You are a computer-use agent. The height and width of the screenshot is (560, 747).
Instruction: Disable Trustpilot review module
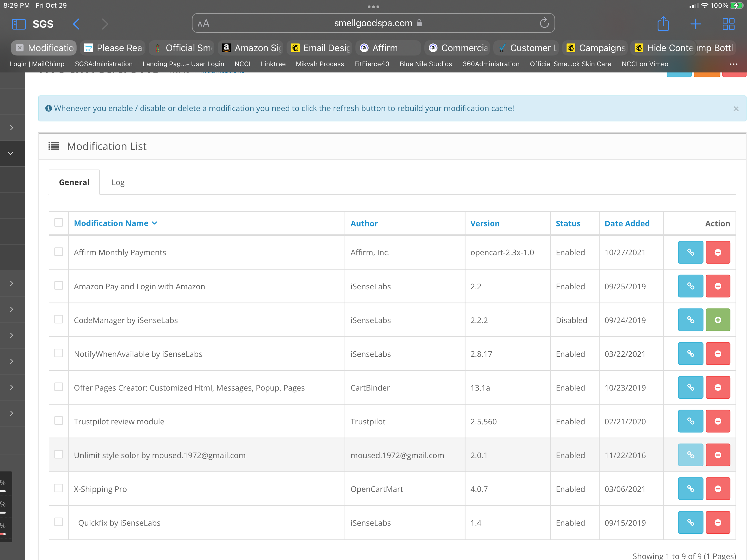[718, 421]
